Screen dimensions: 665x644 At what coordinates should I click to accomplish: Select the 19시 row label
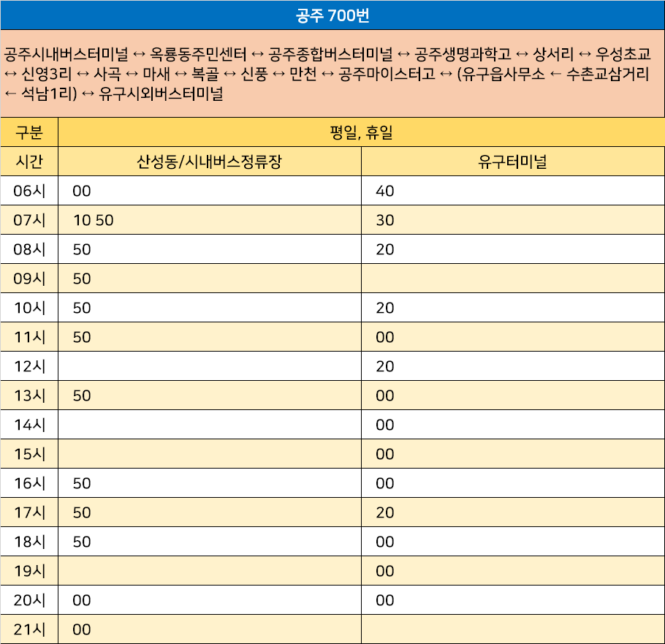(29, 572)
